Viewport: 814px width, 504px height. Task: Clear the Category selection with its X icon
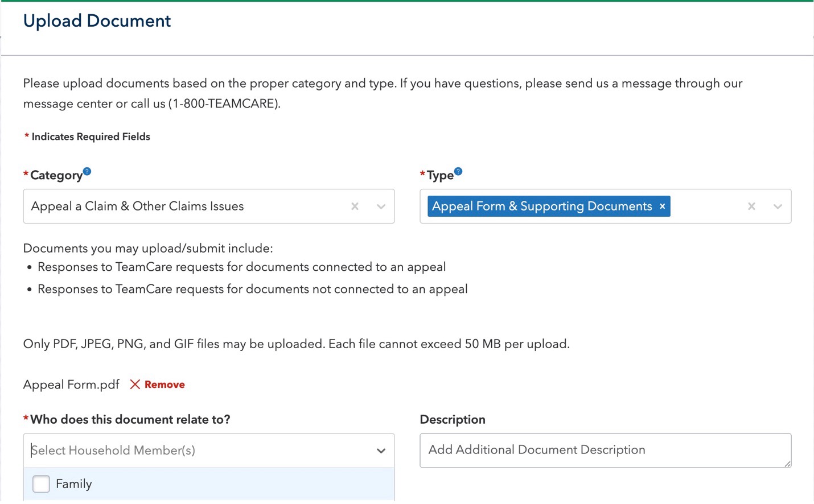click(355, 206)
